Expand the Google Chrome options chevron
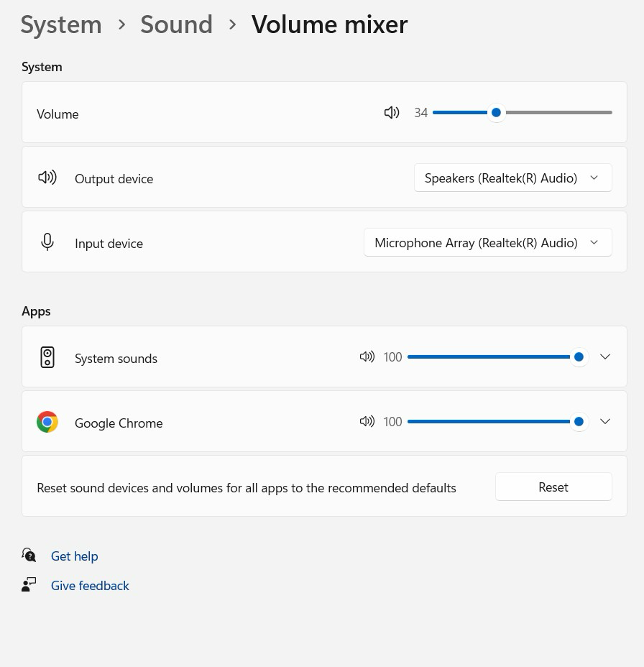Viewport: 644px width, 667px height. [605, 422]
